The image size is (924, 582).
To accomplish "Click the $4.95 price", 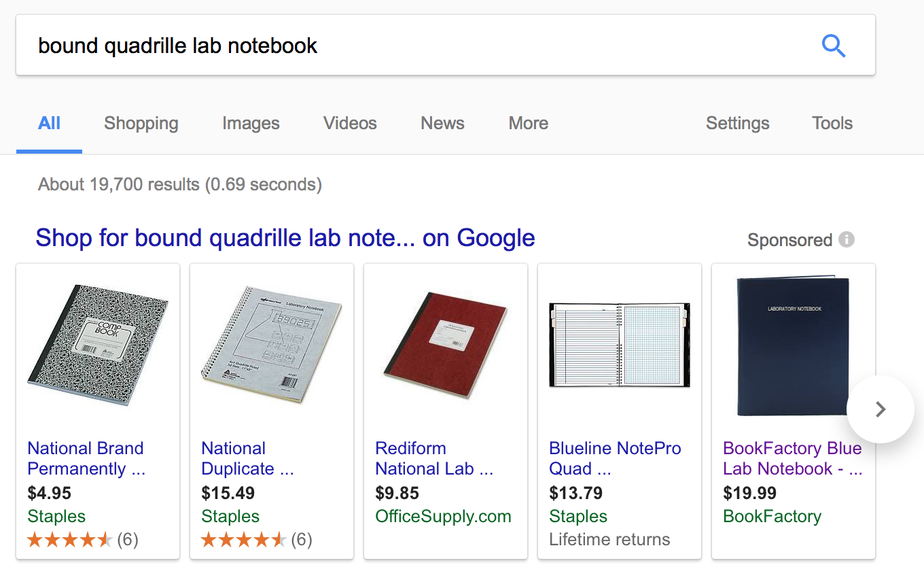I will click(49, 493).
